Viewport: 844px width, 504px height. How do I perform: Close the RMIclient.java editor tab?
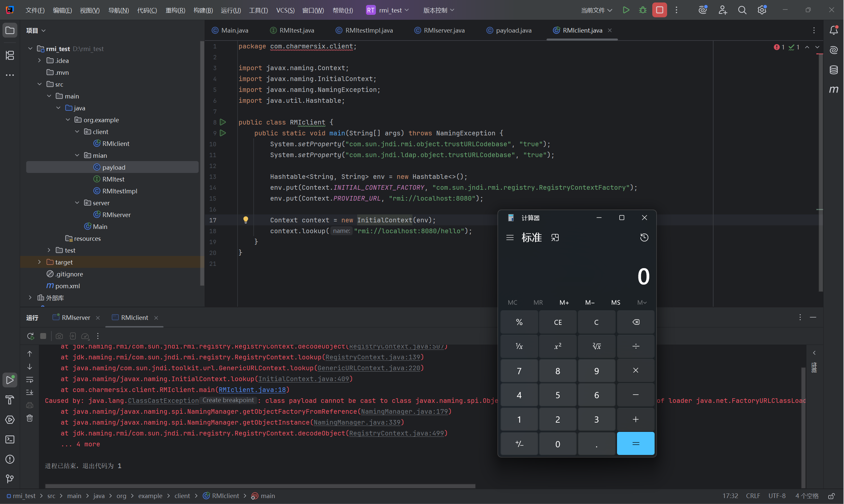click(x=610, y=30)
